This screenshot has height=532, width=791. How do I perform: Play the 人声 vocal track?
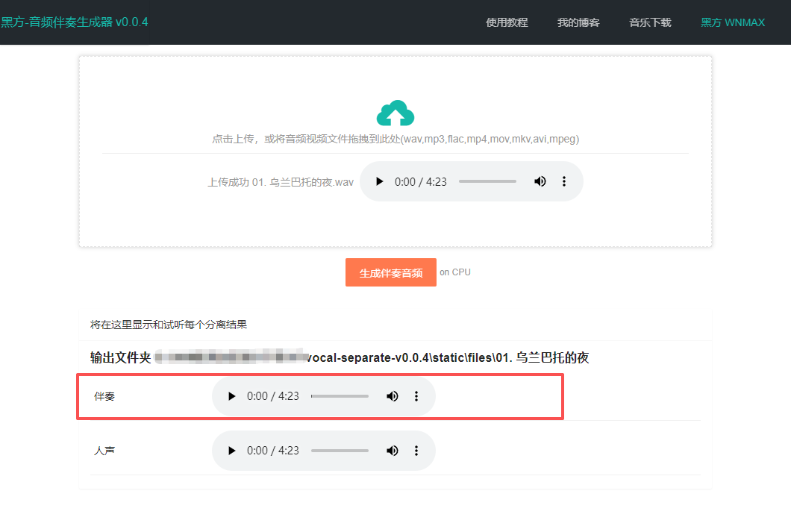tap(231, 451)
